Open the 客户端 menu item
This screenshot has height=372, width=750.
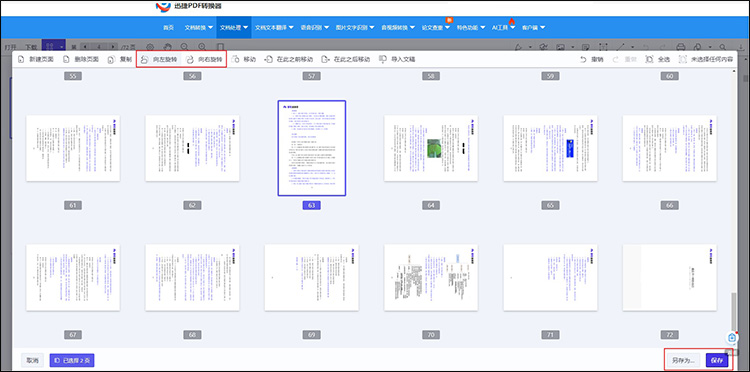(x=533, y=28)
